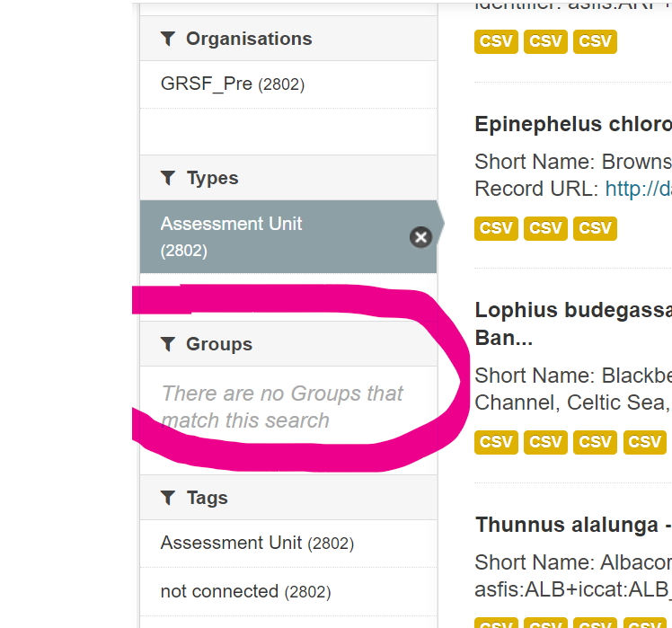Click the Tags section header

207,498
